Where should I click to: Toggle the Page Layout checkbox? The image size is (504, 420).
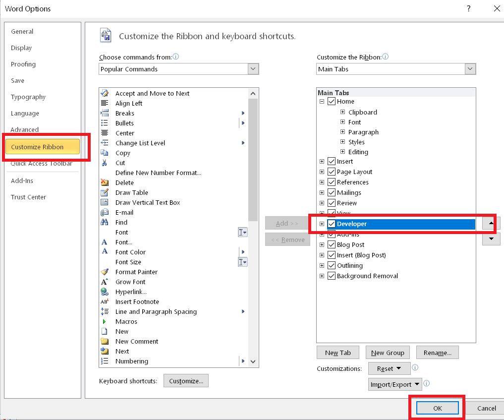[332, 172]
